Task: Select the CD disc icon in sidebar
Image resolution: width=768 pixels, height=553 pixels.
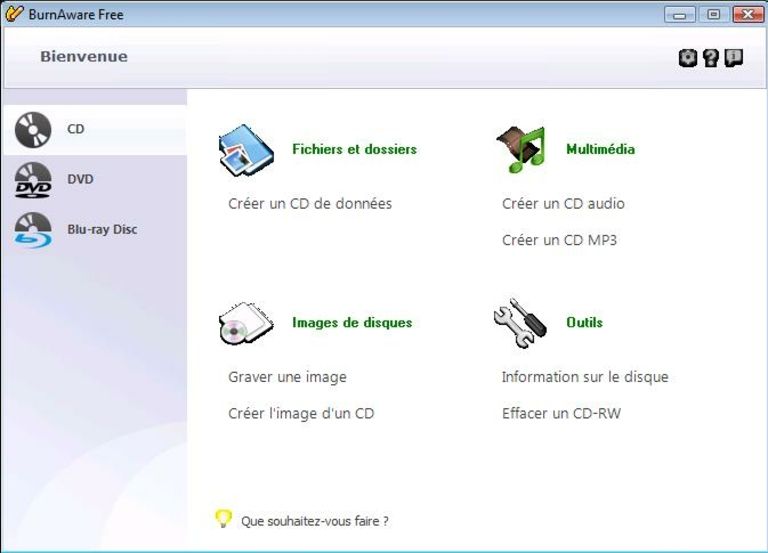Action: click(x=33, y=130)
